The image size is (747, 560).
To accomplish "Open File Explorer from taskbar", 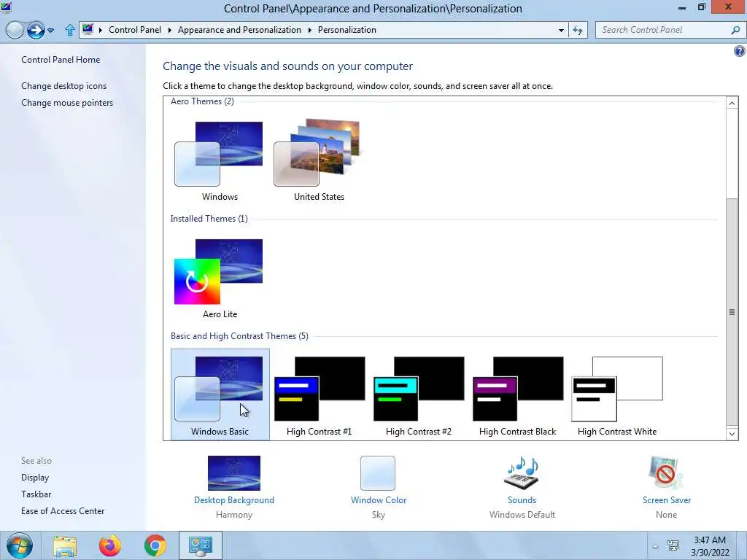I will 65,545.
